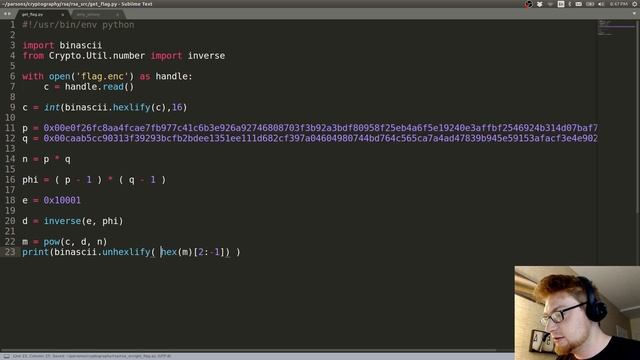Close the get_flag.py tab

(x=62, y=15)
